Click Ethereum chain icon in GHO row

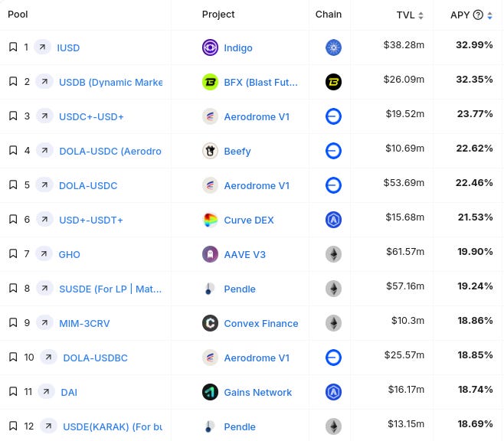click(x=334, y=254)
